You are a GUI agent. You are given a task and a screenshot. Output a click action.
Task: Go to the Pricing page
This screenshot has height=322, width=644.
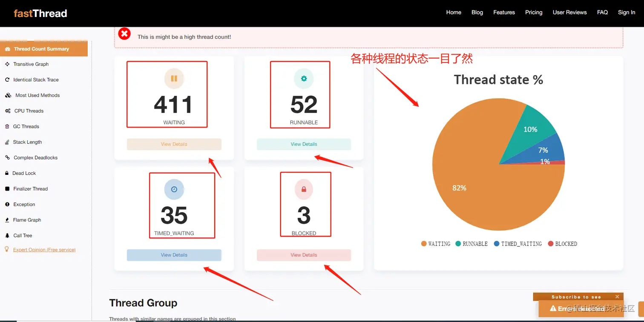pos(534,12)
